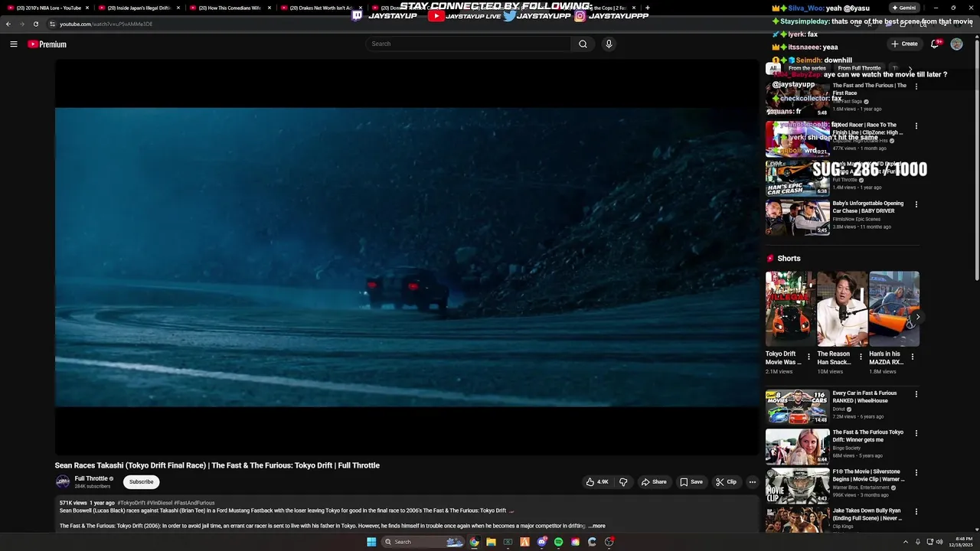The height and width of the screenshot is (551, 980).
Task: Open menu for Jake Takes Down Bully Ryan
Action: [916, 512]
